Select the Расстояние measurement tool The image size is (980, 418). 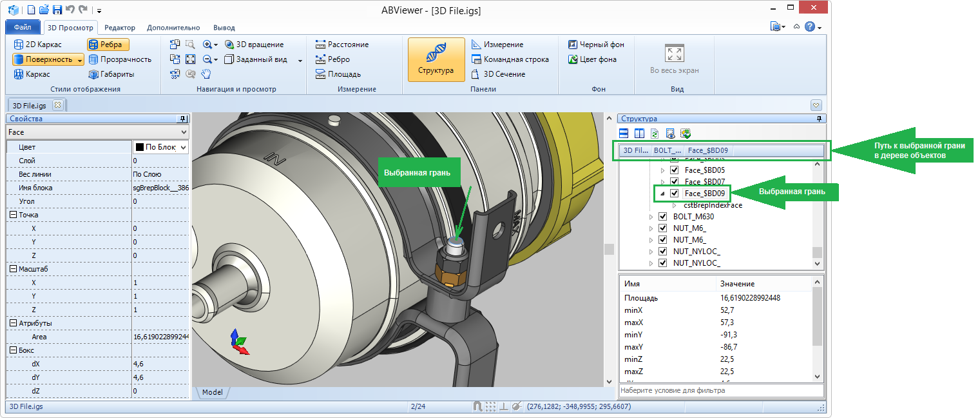pyautogui.click(x=341, y=45)
